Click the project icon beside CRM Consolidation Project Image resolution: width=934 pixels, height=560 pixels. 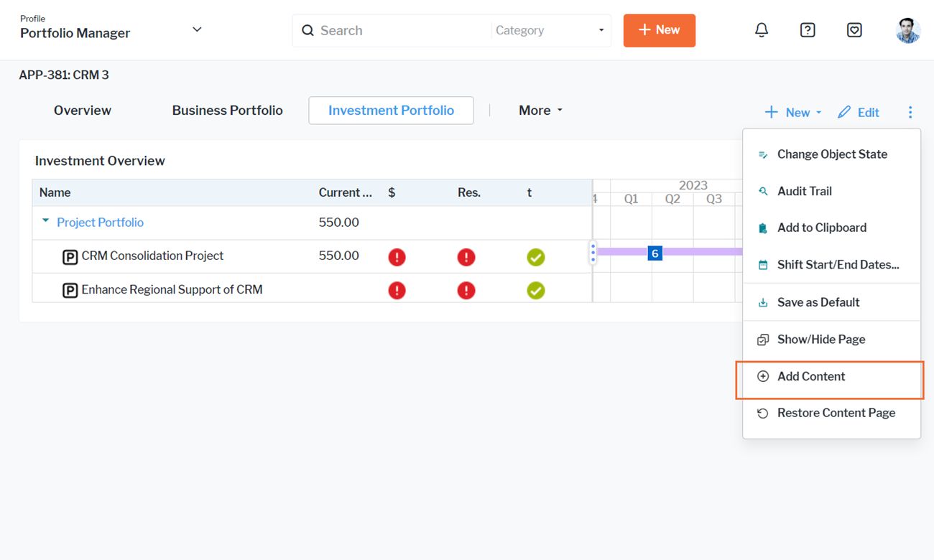pyautogui.click(x=70, y=257)
